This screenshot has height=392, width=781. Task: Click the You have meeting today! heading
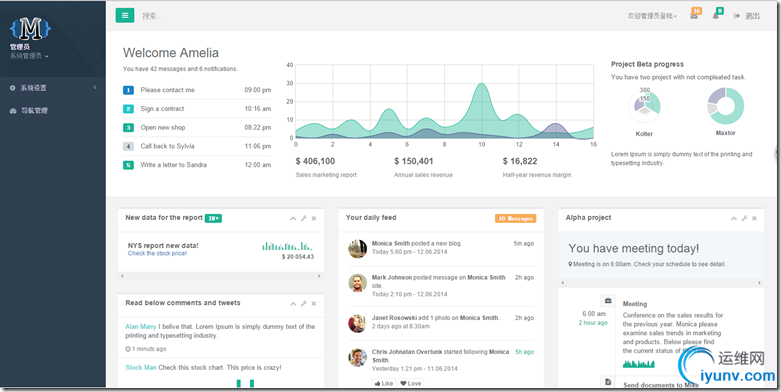coord(634,249)
